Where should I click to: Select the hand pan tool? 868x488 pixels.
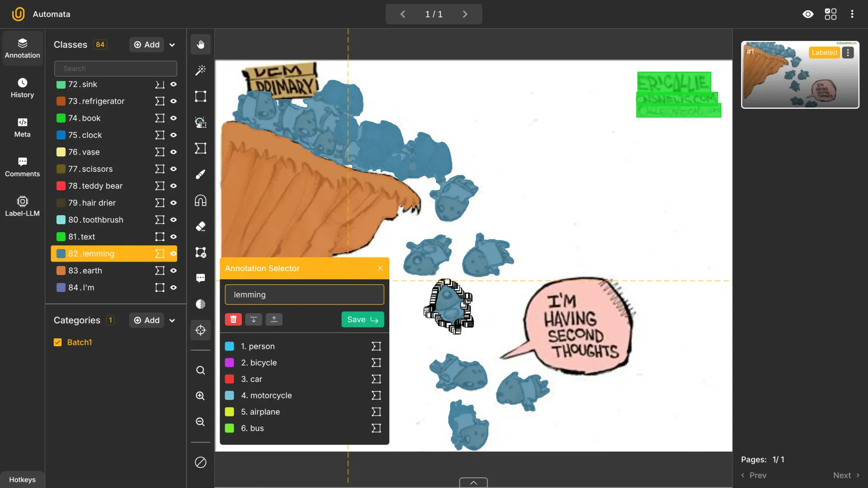coord(201,44)
